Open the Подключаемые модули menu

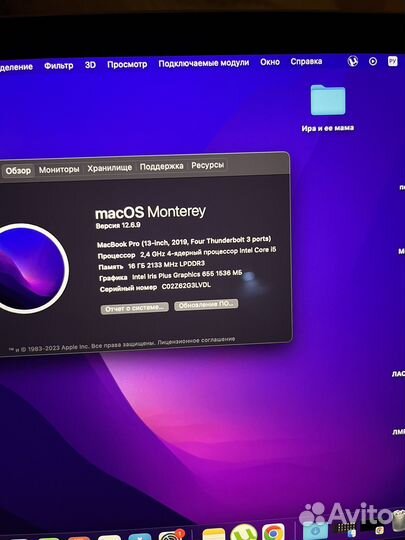[204, 63]
